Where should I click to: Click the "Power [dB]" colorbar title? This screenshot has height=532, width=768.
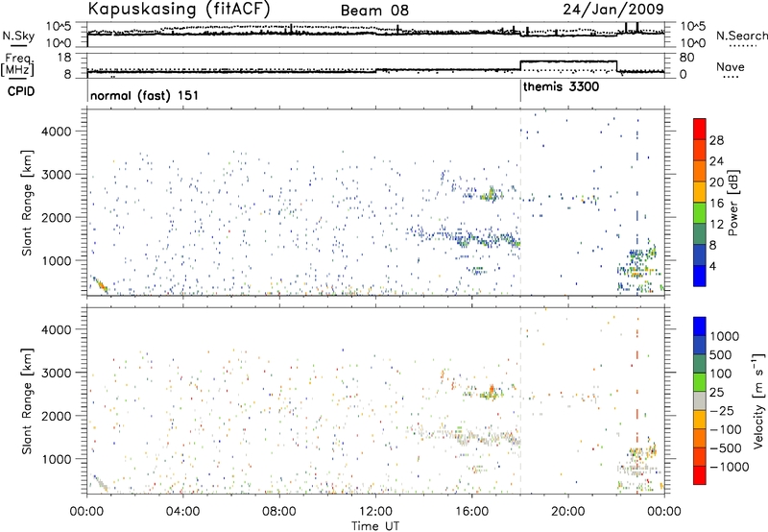pyautogui.click(x=732, y=203)
